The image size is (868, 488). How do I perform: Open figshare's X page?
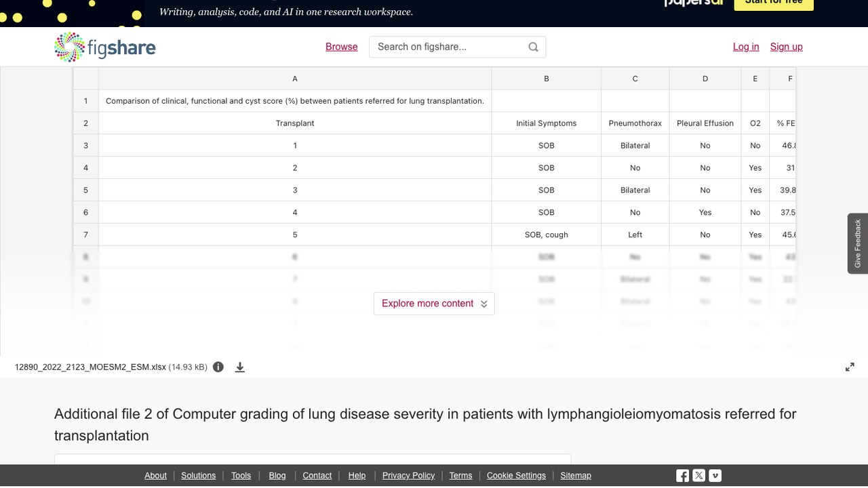[x=699, y=476]
